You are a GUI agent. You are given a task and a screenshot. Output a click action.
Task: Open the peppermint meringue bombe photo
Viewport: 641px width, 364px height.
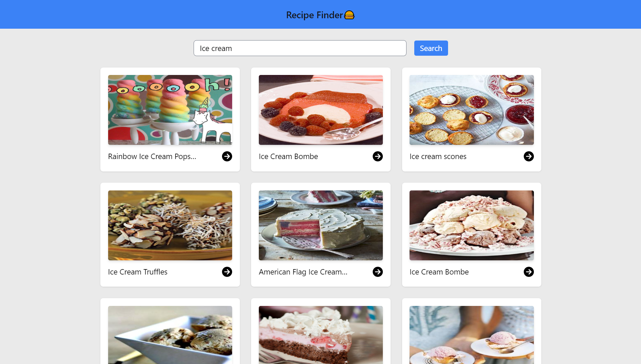[472, 225]
